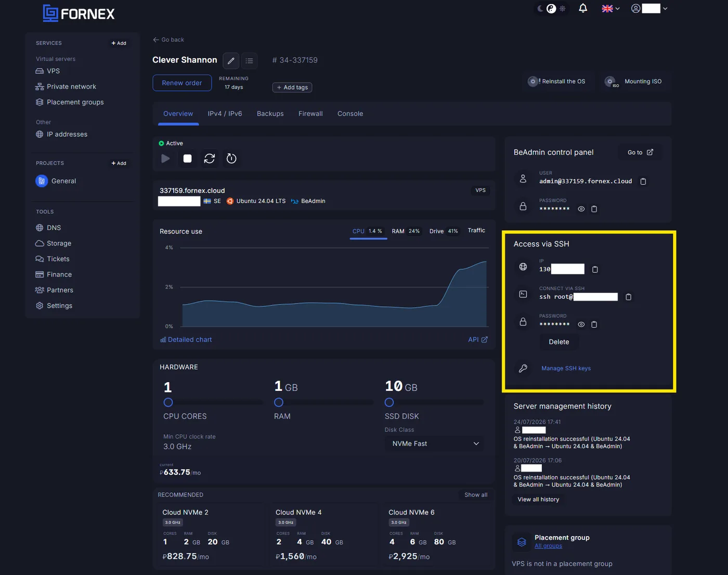Show Traffic resource chart
The width and height of the screenshot is (728, 575).
pos(476,230)
